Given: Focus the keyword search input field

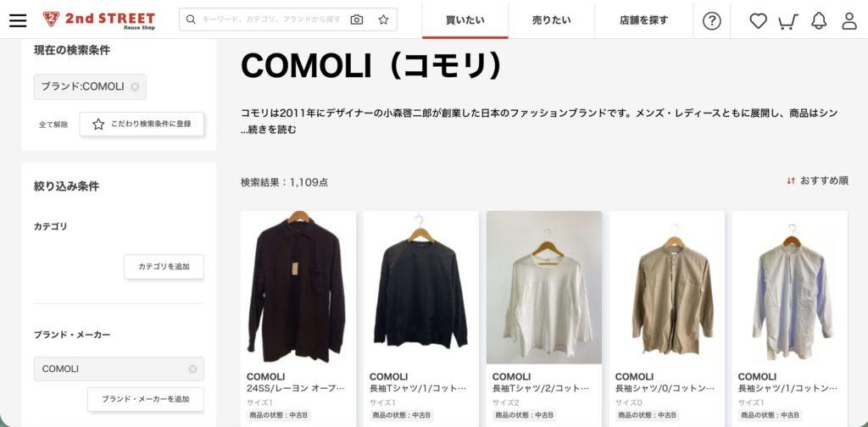Looking at the screenshot, I should click(271, 20).
